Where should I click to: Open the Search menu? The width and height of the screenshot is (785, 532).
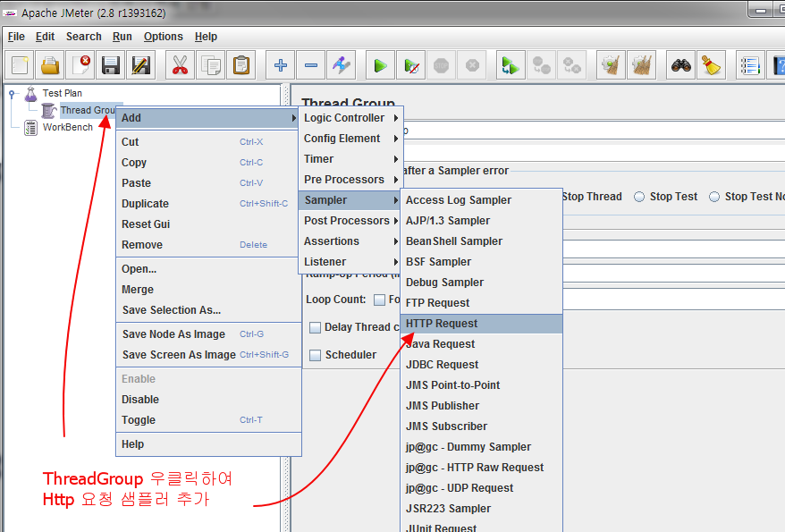[x=84, y=37]
